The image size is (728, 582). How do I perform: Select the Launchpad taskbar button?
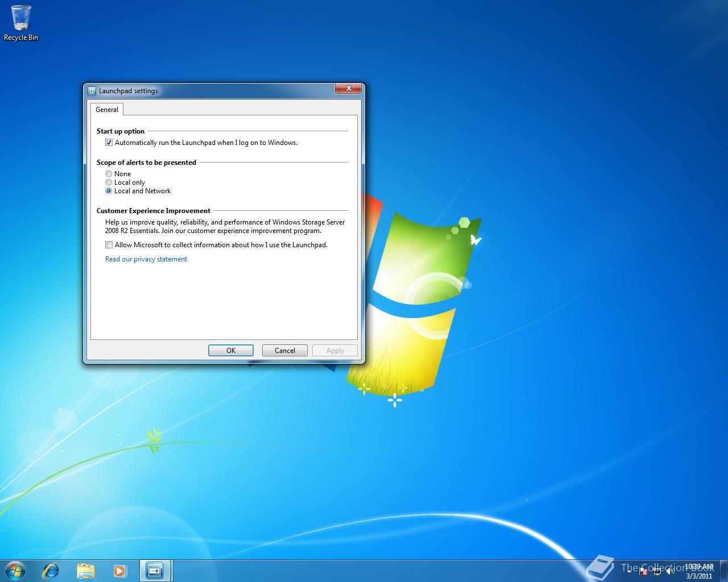(155, 571)
